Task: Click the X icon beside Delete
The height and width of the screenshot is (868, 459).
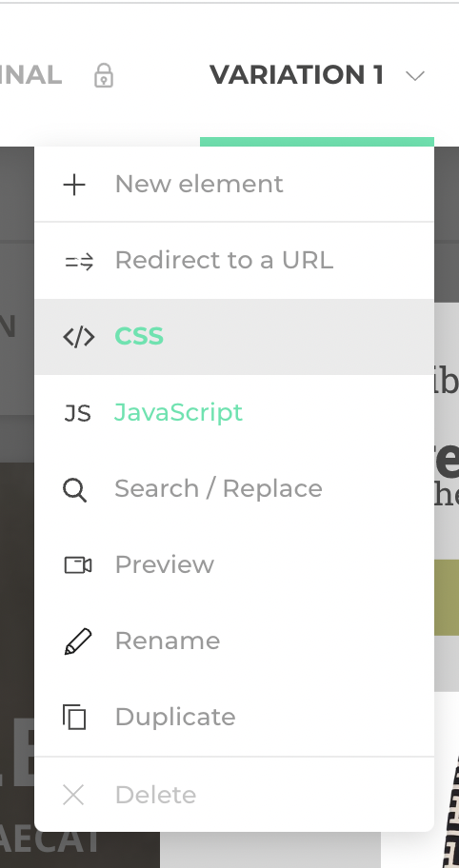Action: click(x=73, y=795)
